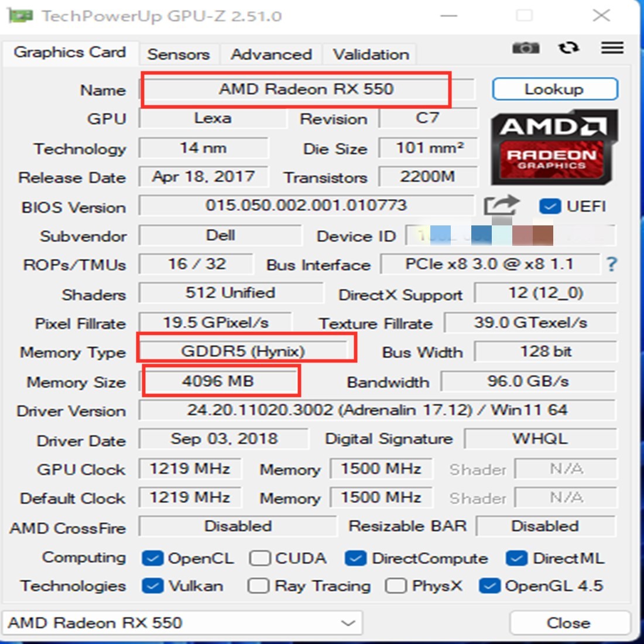The image size is (644, 644).
Task: Click the Bandwidth value 96.0 GB/s
Action: [529, 382]
